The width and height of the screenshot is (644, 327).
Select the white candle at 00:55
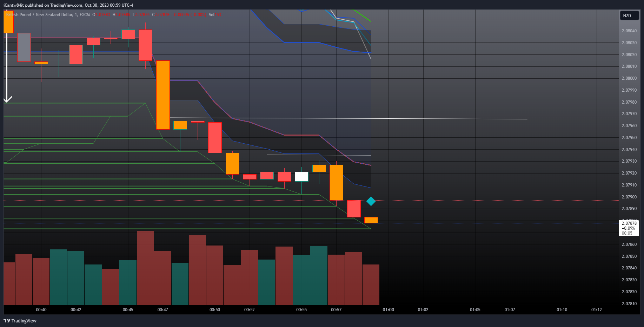point(301,177)
